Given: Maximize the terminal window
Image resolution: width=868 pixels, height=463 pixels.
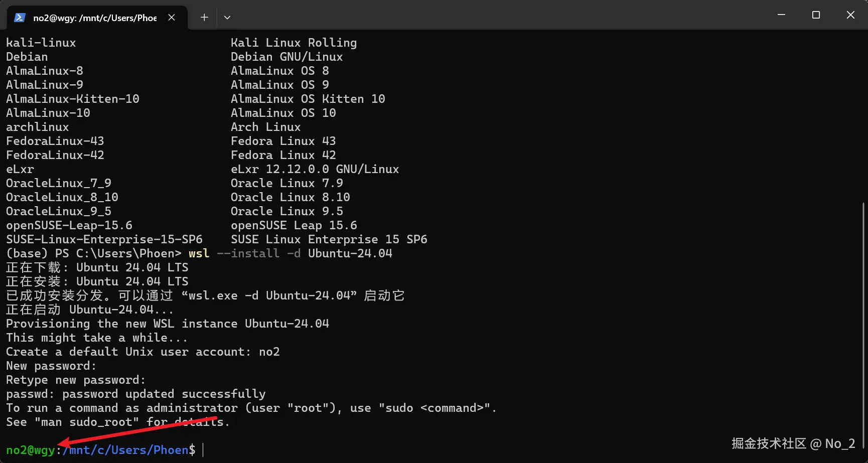Looking at the screenshot, I should [816, 15].
